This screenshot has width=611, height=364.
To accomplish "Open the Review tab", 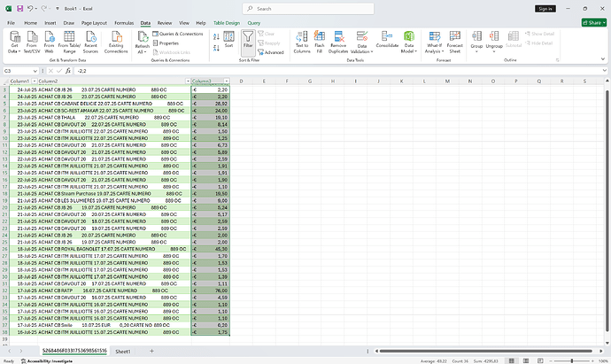I will pos(165,23).
